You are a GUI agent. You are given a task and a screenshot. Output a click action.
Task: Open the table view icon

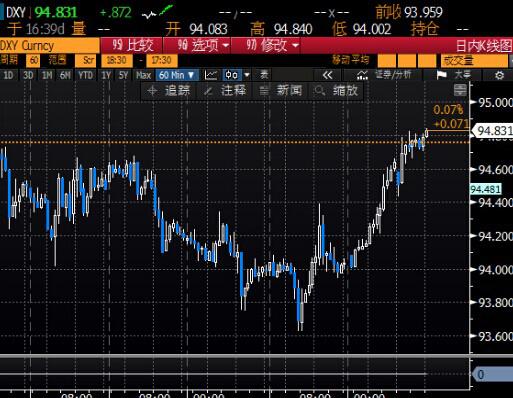tap(264, 75)
